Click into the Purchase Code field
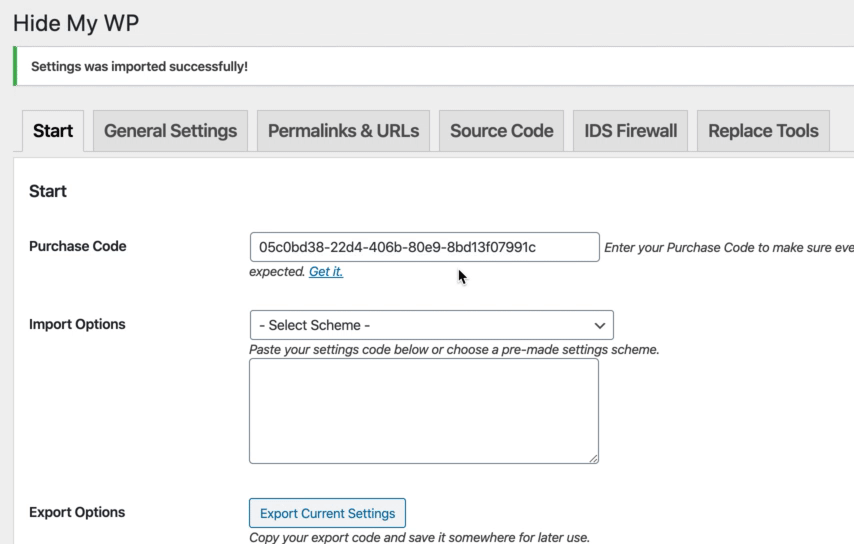The image size is (854, 544). [x=424, y=247]
